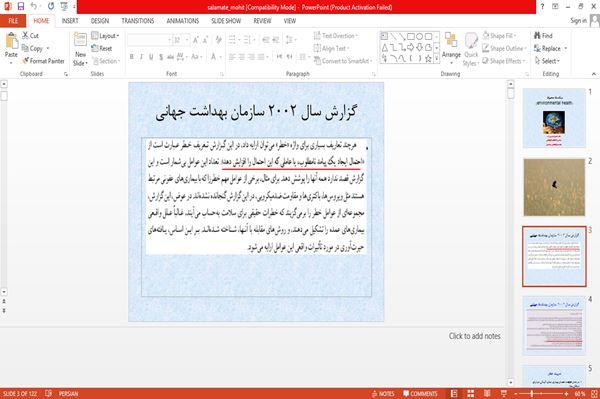Click the Quick Styles button

point(471,49)
